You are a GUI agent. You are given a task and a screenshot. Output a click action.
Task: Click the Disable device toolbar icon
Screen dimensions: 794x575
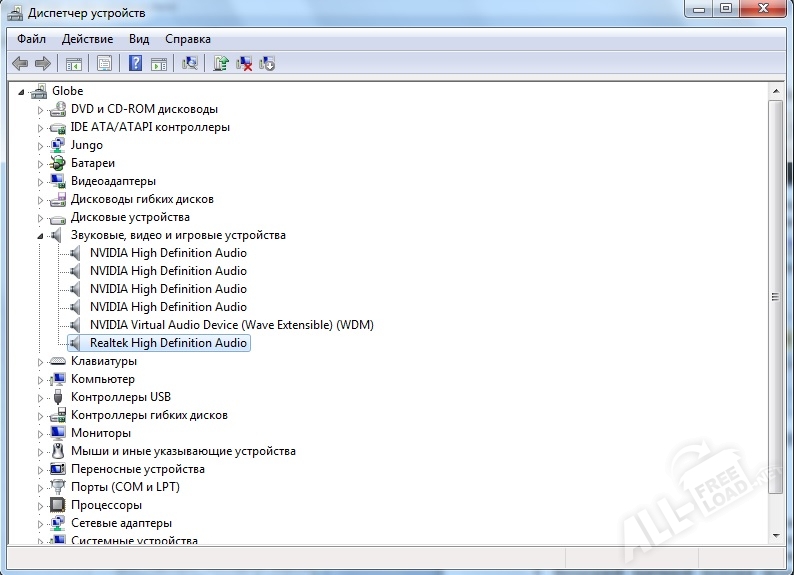point(267,64)
